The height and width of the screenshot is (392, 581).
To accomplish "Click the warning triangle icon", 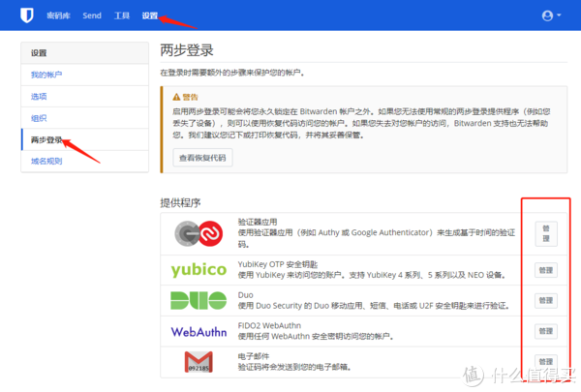I will (176, 97).
